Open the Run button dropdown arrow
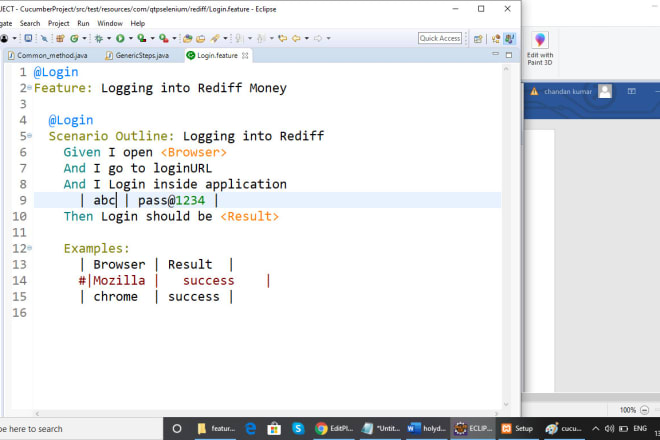 tap(130, 39)
